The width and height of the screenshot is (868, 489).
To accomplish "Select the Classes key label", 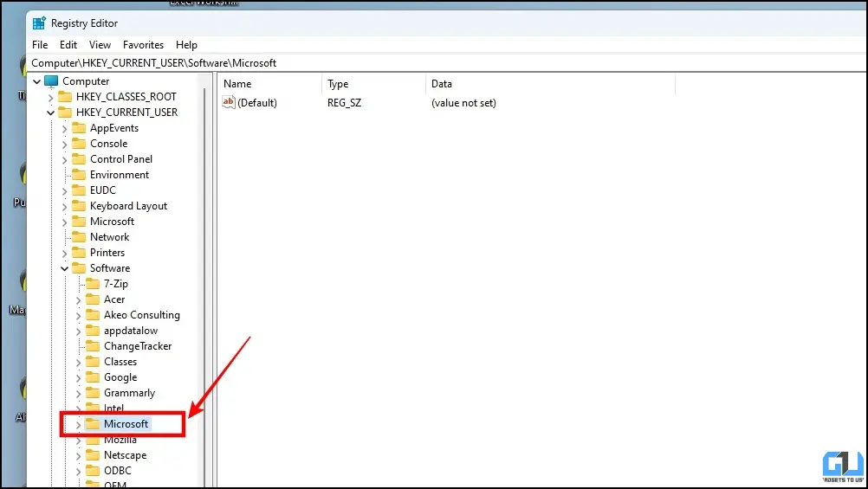I will point(120,362).
